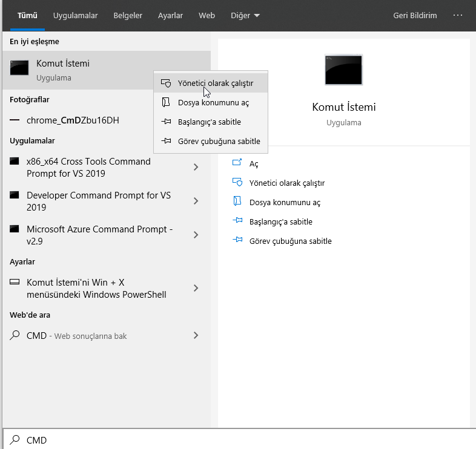Click Aç in the details pane

(254, 164)
